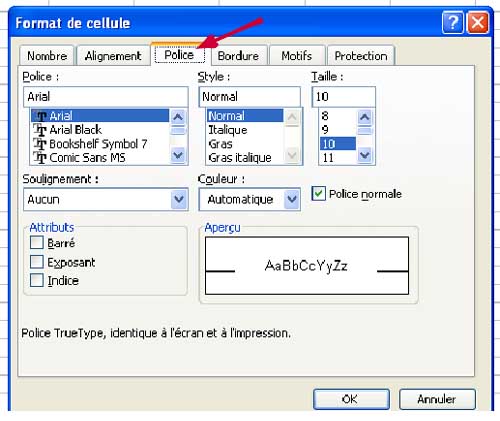Click the font list scroll down arrow
This screenshot has height=421, width=500.
click(x=178, y=155)
